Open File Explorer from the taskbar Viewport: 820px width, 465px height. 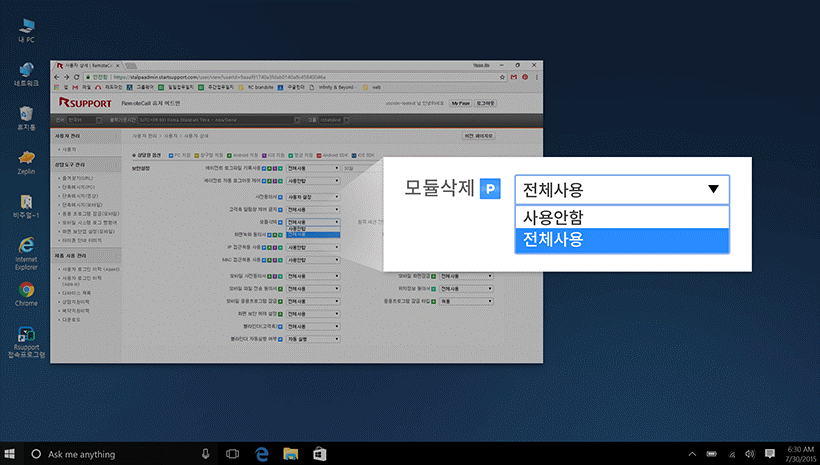tap(290, 453)
